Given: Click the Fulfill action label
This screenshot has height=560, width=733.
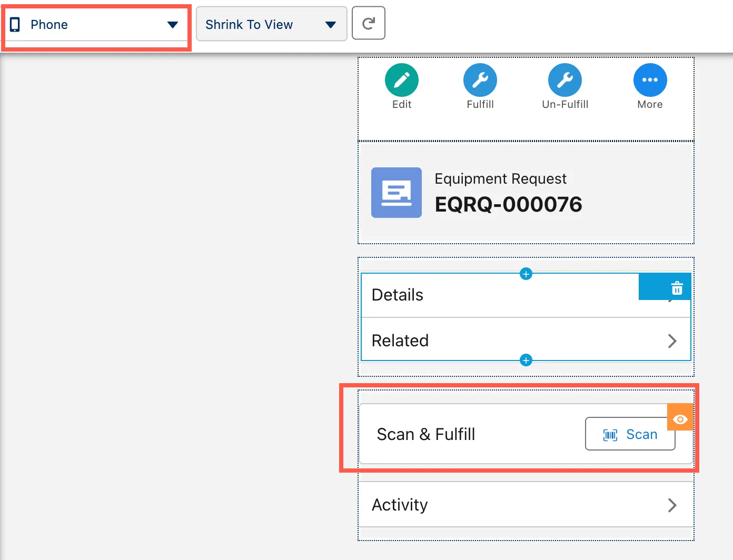Looking at the screenshot, I should 480,104.
